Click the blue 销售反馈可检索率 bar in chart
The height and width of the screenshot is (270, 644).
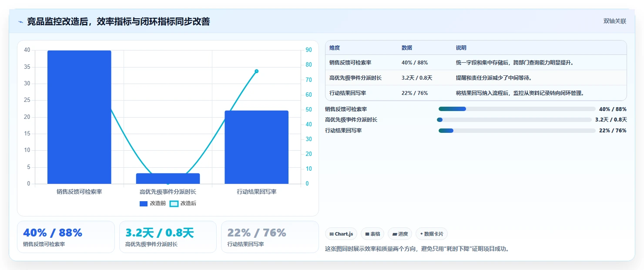pos(79,117)
